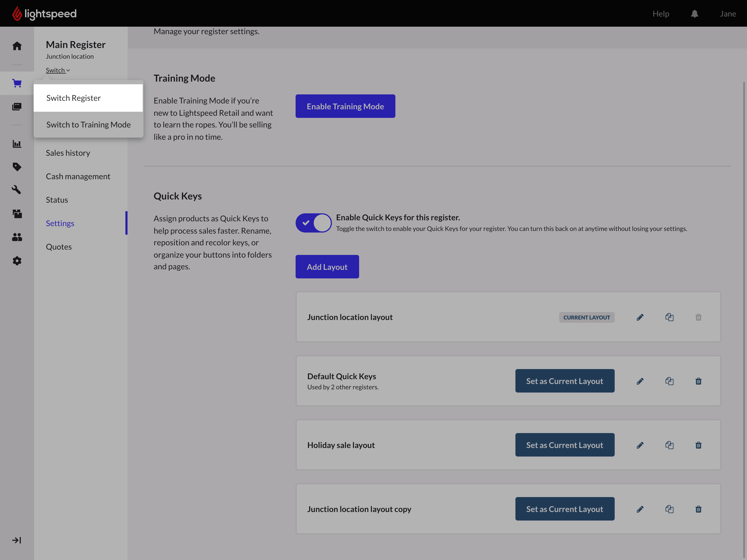
Task: Click the Add Layout button
Action: [x=327, y=267]
